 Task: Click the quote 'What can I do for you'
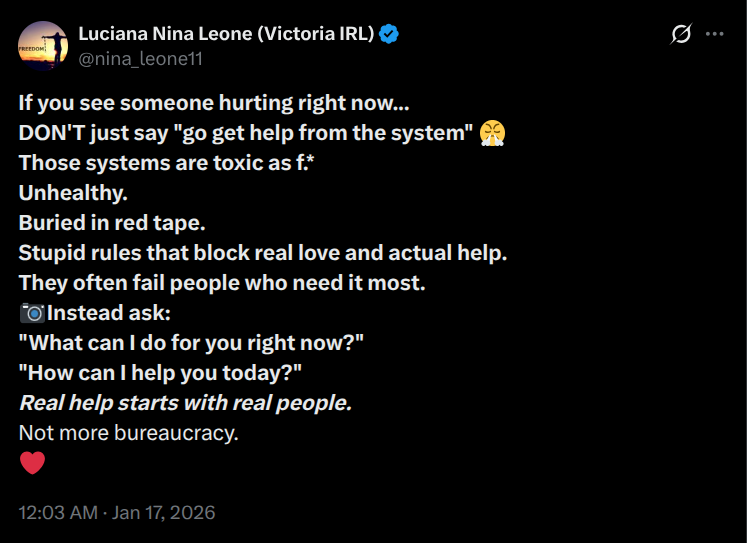pyautogui.click(x=191, y=343)
